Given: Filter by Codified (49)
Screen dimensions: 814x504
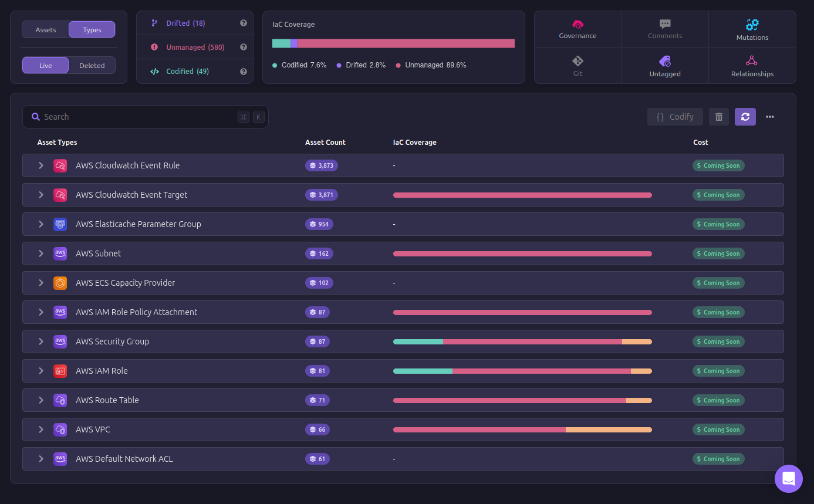Looking at the screenshot, I should [x=188, y=72].
